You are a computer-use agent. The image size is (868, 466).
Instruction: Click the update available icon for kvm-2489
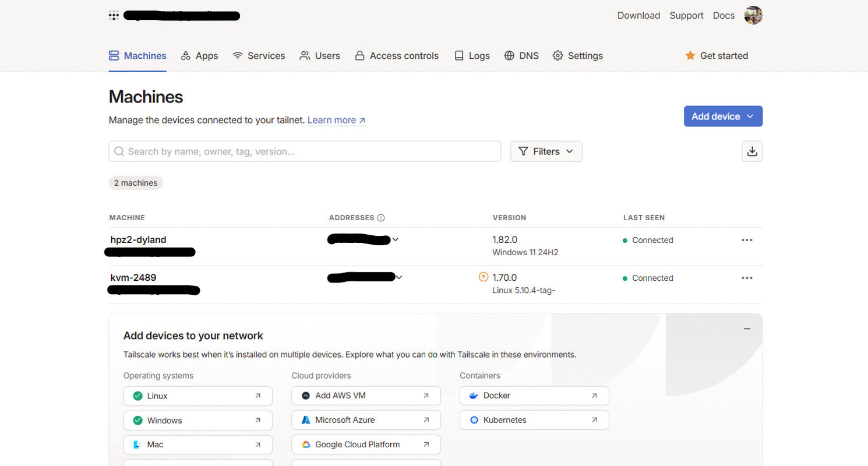click(483, 277)
